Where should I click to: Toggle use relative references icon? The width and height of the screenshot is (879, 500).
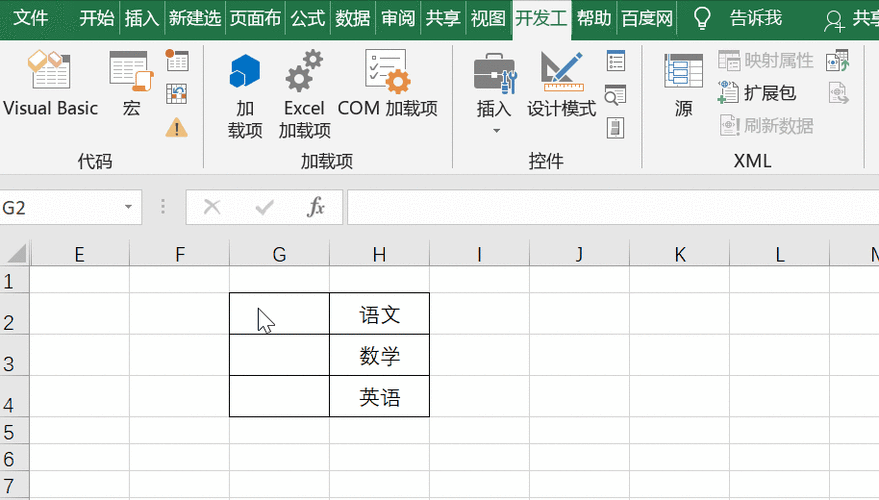tap(177, 94)
